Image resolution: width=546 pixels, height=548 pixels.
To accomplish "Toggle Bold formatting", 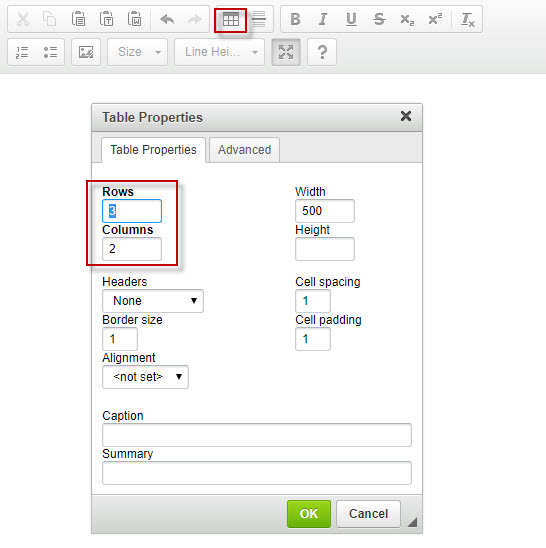I will pos(295,19).
